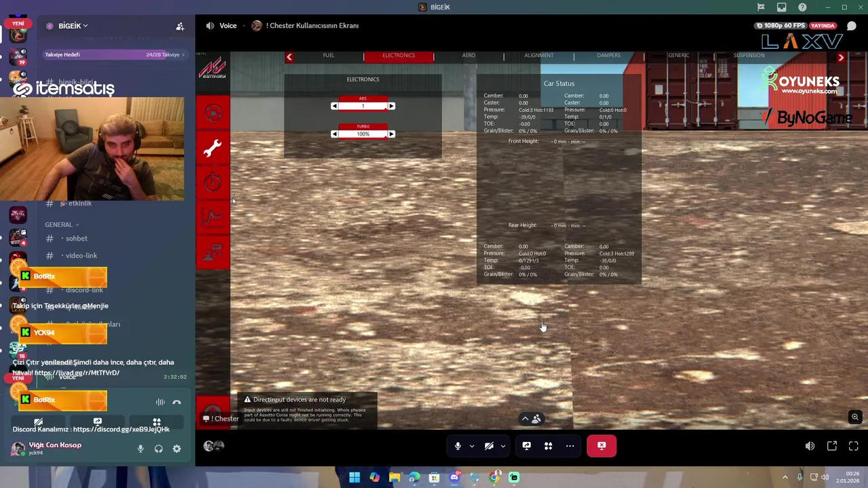Increase ABS level with right arrow
868x488 pixels.
[391, 106]
